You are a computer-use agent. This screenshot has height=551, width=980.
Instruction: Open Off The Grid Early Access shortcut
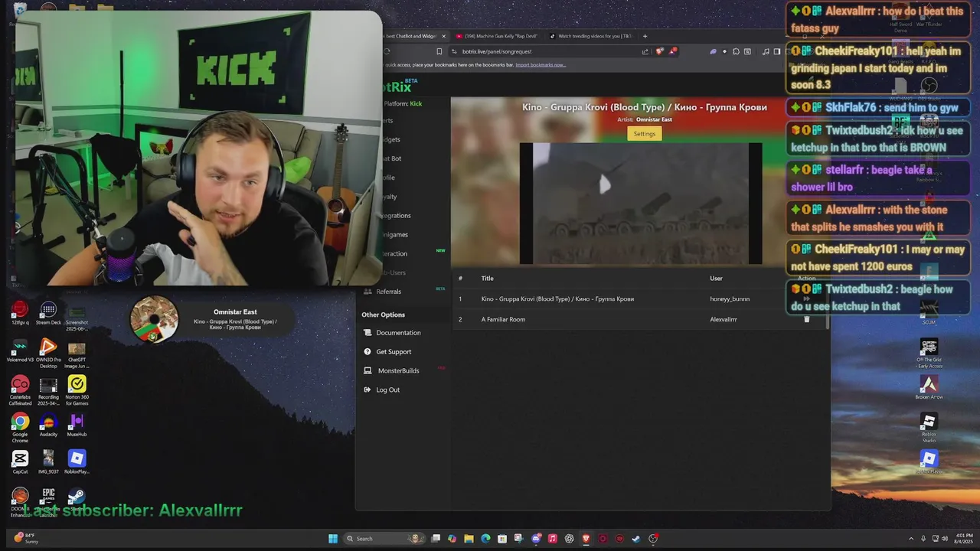929,354
